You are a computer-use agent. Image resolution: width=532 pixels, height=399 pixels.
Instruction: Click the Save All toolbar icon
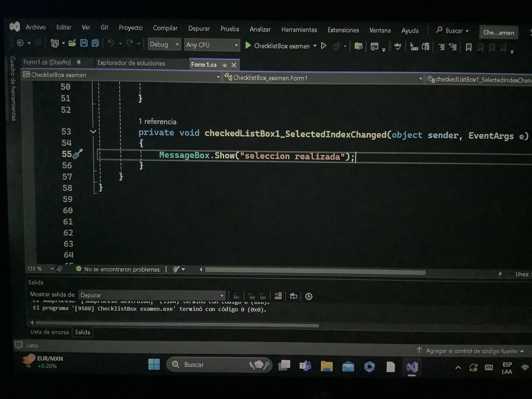95,43
